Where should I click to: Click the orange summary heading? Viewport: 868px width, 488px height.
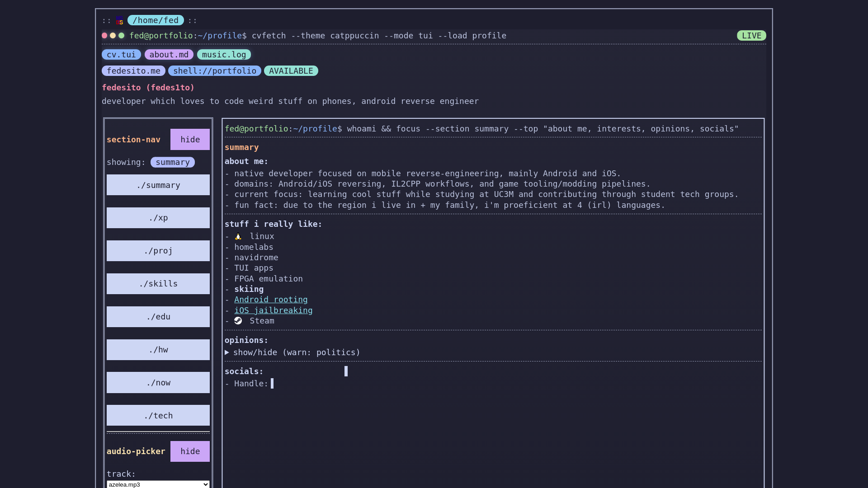(242, 147)
